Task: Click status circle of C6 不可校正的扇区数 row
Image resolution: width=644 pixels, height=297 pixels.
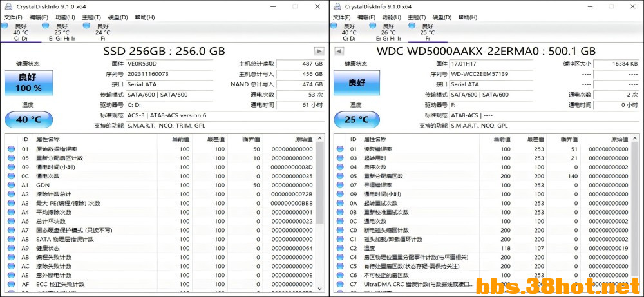Action: 339,275
